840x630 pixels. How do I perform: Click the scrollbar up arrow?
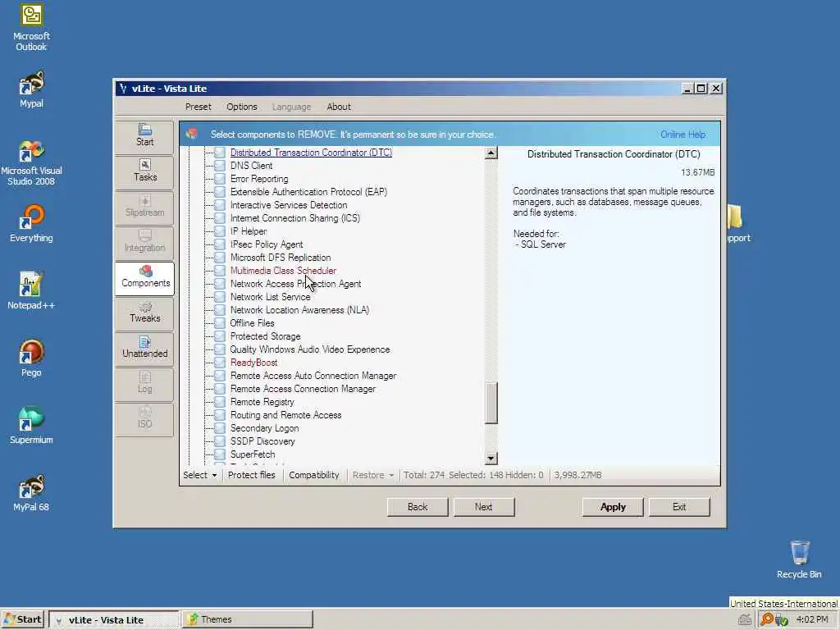pyautogui.click(x=491, y=153)
